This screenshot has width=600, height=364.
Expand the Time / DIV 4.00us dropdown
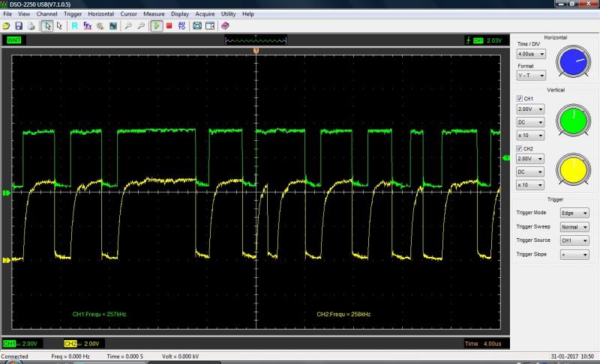[x=531, y=55]
